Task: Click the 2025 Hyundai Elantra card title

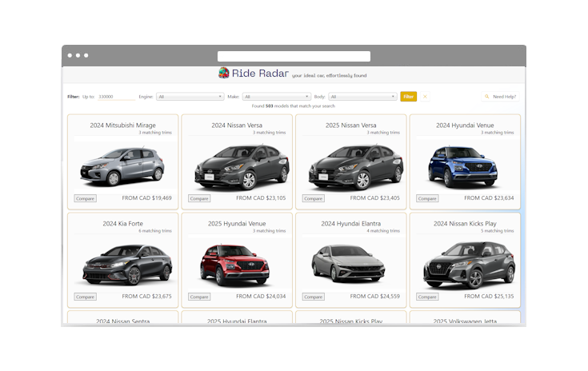Action: (237, 321)
